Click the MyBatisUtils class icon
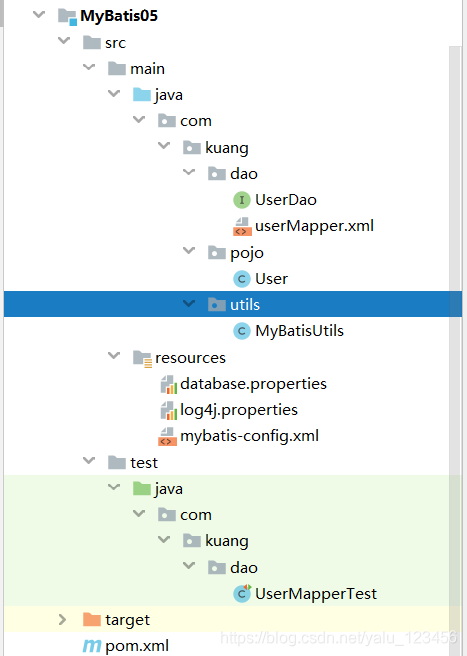Screen dimensions: 467x656 click(241, 331)
